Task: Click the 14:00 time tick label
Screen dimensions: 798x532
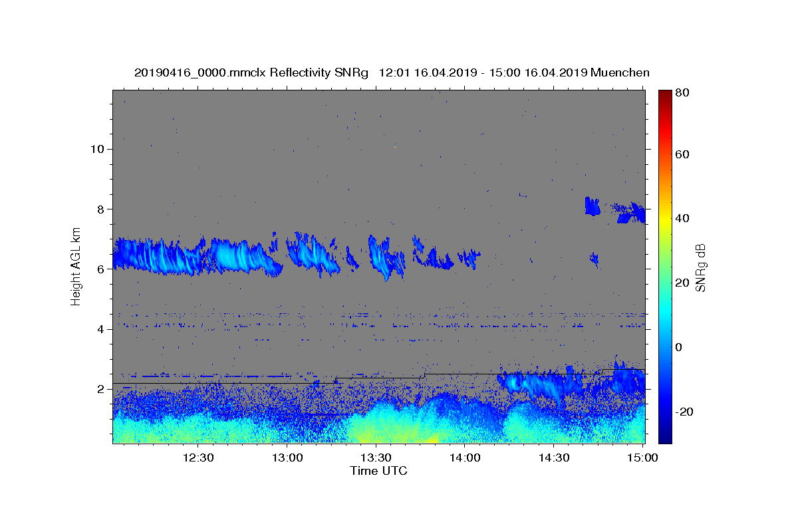Action: pyautogui.click(x=465, y=458)
